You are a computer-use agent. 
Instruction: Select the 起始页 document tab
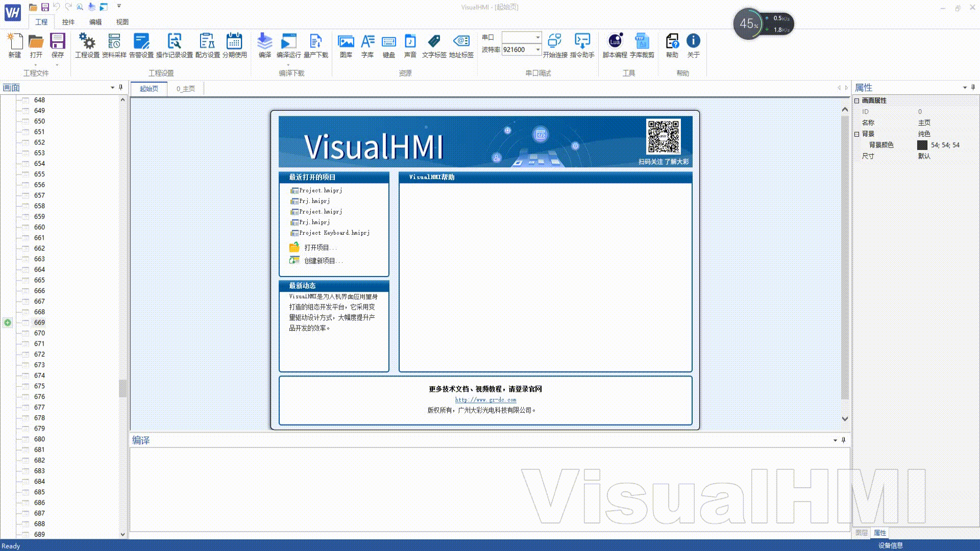point(149,89)
